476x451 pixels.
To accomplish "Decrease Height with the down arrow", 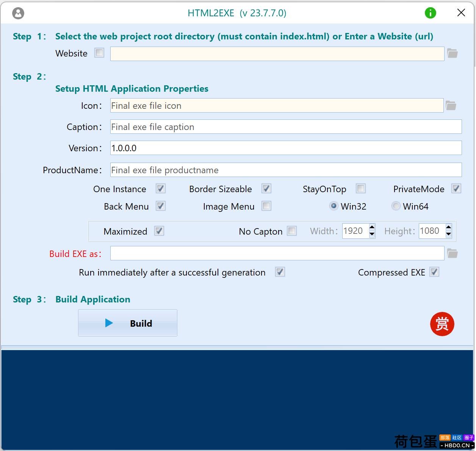I will point(449,234).
